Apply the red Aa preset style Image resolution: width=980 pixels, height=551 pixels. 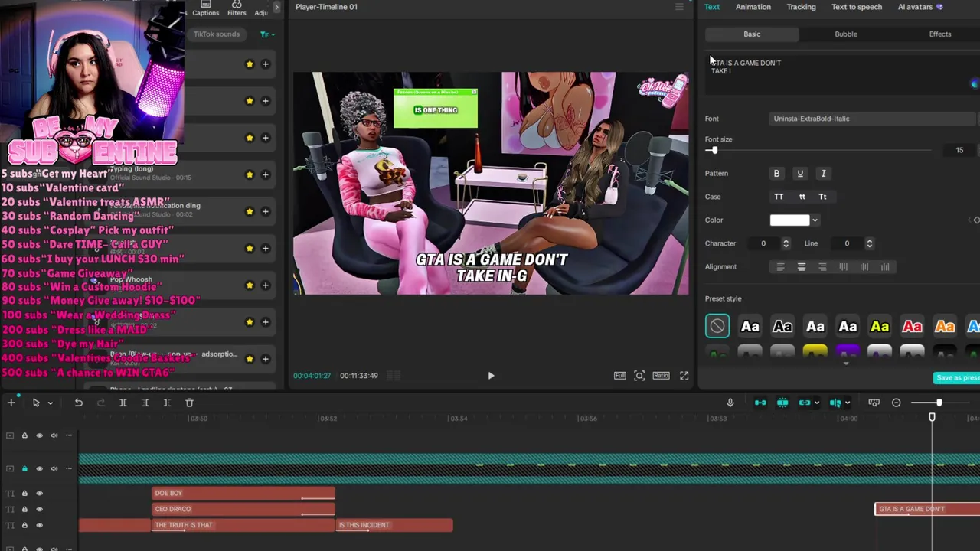tap(912, 327)
